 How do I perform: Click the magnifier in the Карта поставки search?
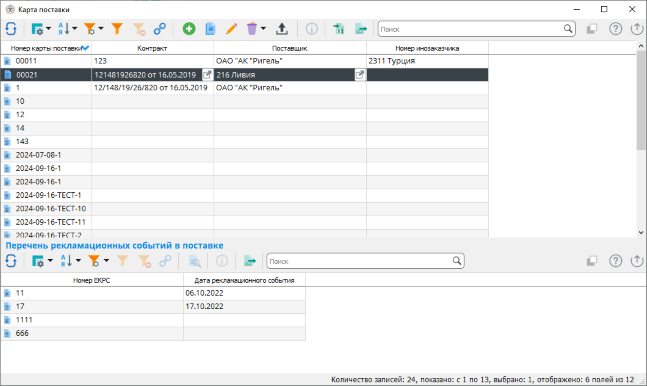click(x=568, y=29)
